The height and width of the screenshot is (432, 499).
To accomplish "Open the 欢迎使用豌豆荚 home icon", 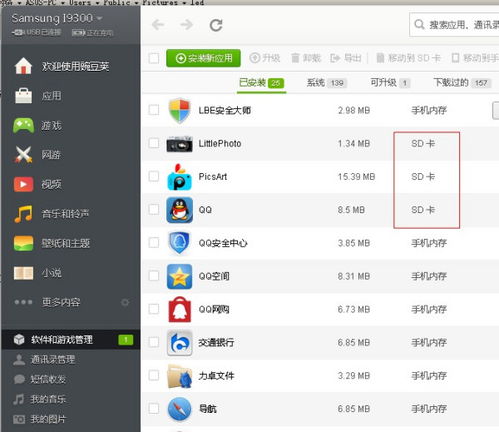I will click(24, 66).
